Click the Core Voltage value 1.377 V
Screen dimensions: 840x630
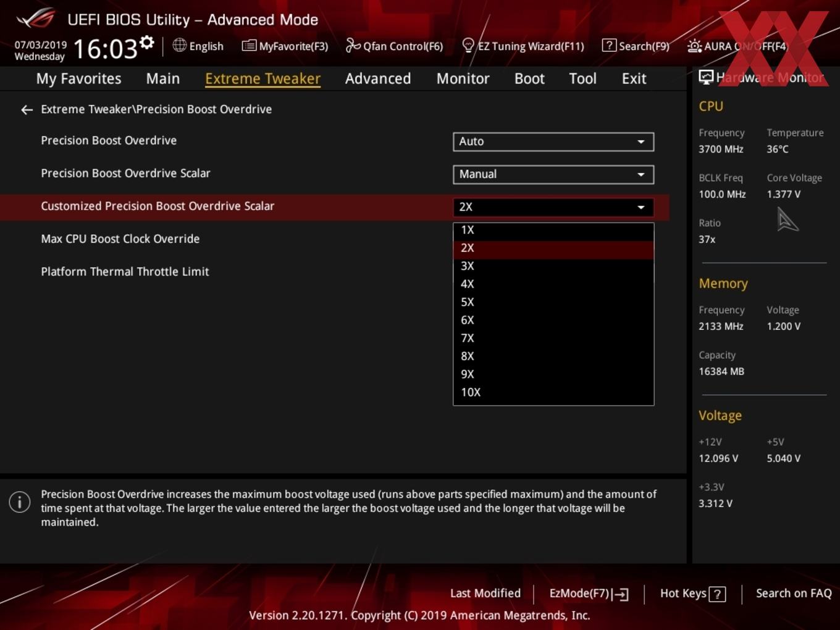(783, 195)
